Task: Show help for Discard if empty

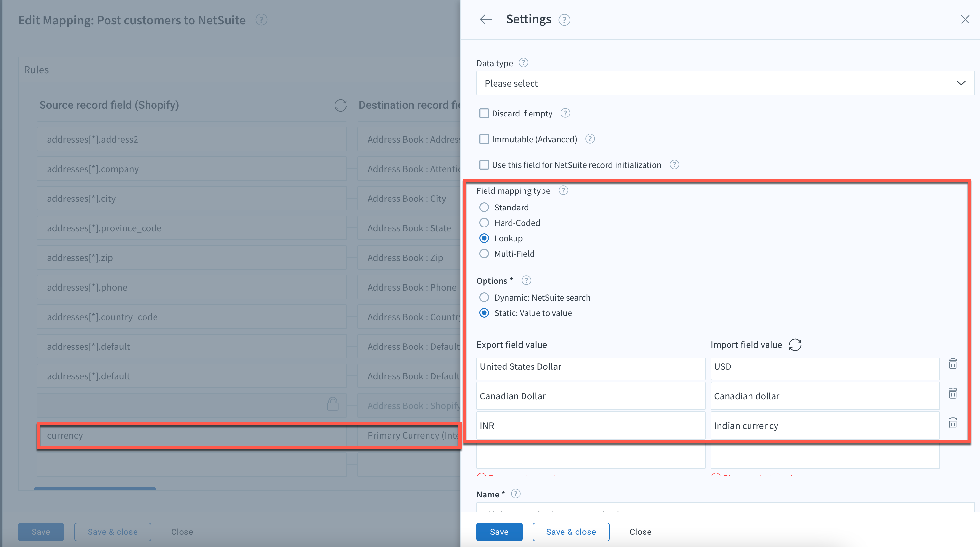Action: click(565, 113)
